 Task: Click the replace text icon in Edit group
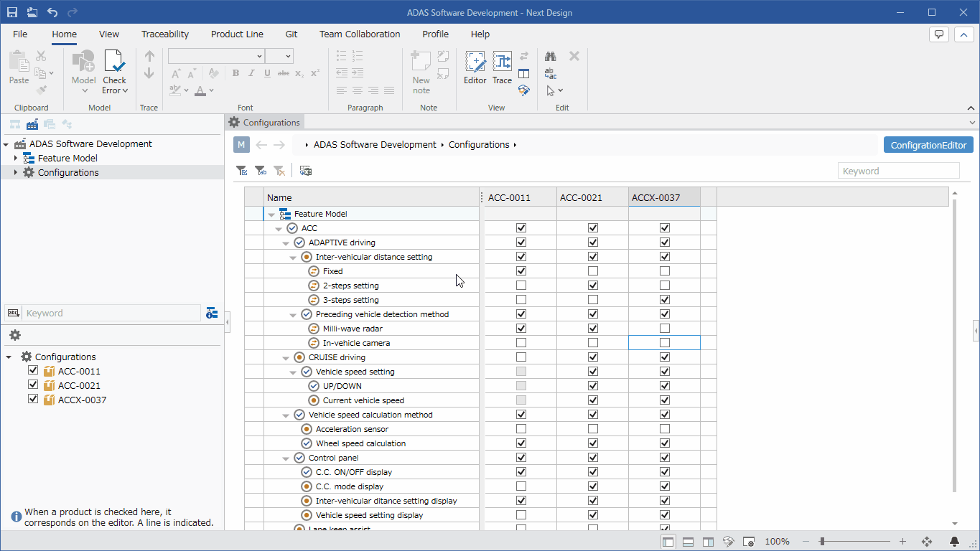tap(551, 73)
